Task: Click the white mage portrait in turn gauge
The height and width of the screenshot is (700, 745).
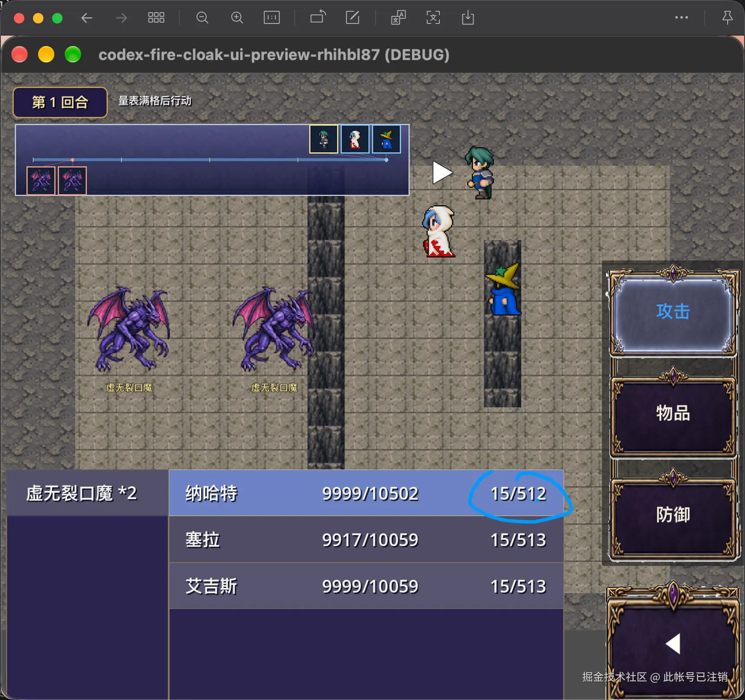Action: (x=355, y=139)
